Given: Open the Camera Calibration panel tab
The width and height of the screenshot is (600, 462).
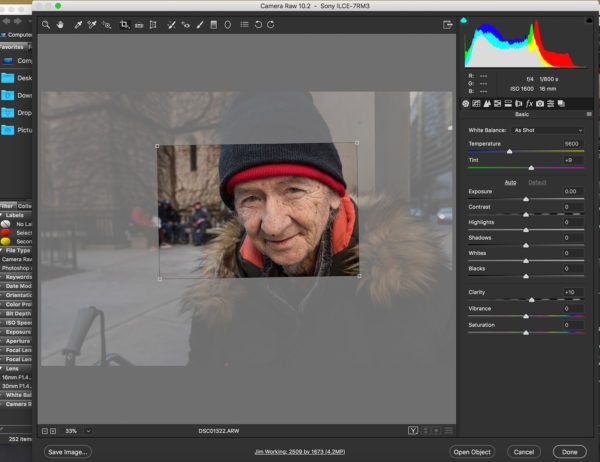Looking at the screenshot, I should [540, 103].
